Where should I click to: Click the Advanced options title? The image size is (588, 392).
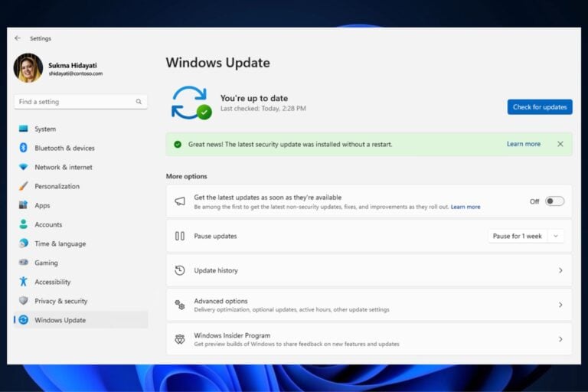[x=220, y=301]
